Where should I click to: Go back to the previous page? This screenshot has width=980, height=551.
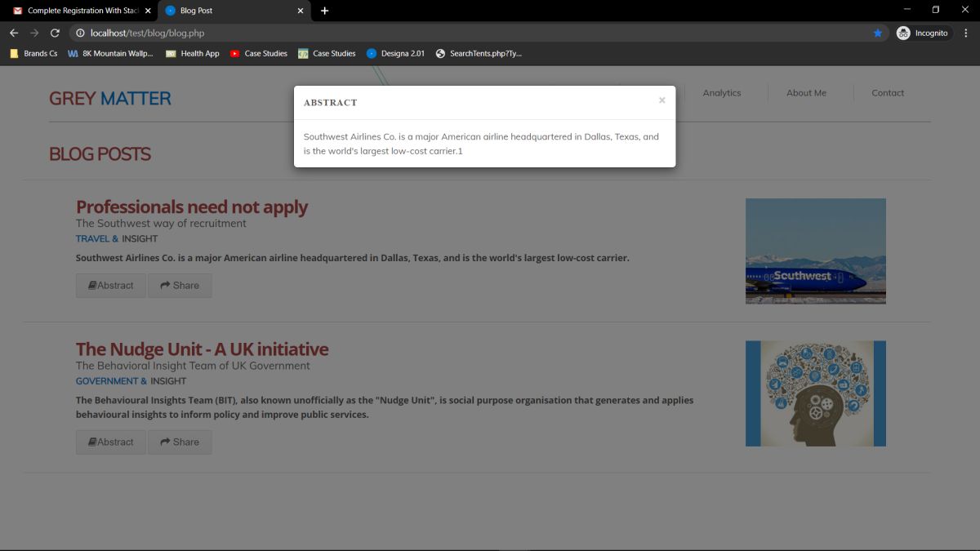coord(14,33)
